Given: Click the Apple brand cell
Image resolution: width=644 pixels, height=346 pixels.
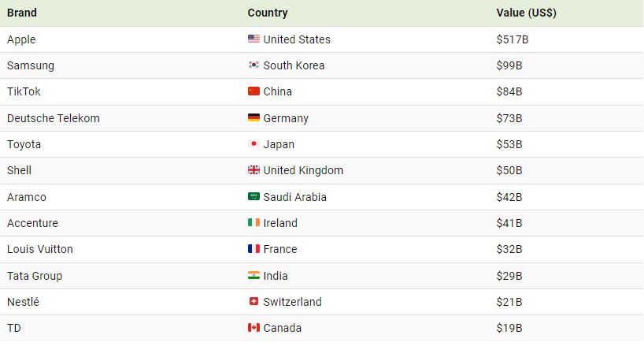Looking at the screenshot, I should point(21,39).
